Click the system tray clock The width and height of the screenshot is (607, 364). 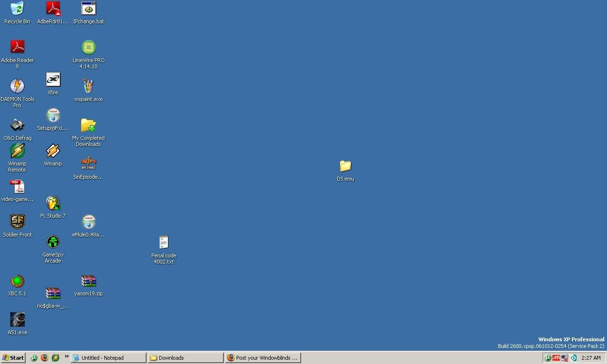591,358
